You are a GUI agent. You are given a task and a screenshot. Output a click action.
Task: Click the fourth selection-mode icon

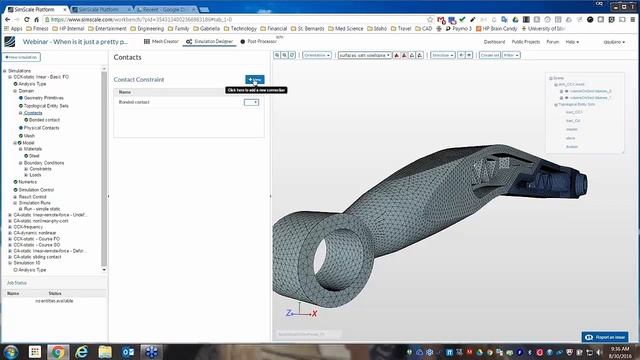(x=420, y=55)
